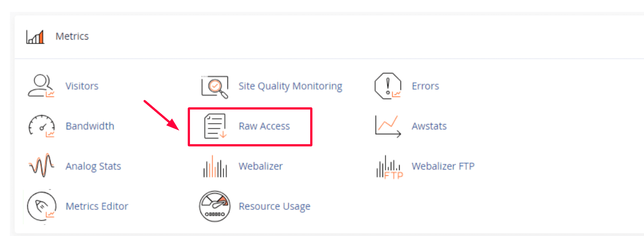Open Site Quality Monitoring link

pyautogui.click(x=290, y=86)
